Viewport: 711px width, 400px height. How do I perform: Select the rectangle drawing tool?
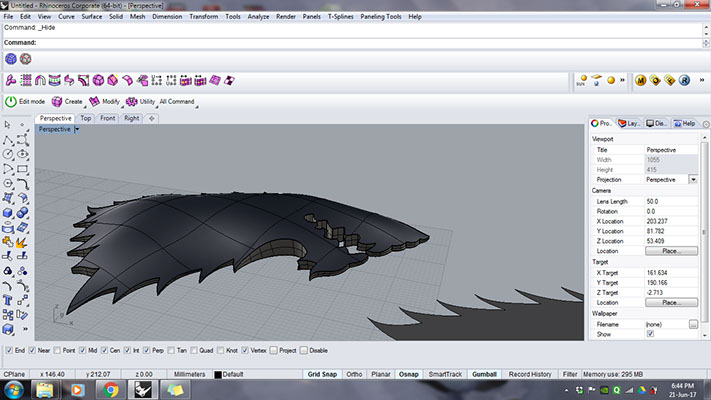pos(22,169)
